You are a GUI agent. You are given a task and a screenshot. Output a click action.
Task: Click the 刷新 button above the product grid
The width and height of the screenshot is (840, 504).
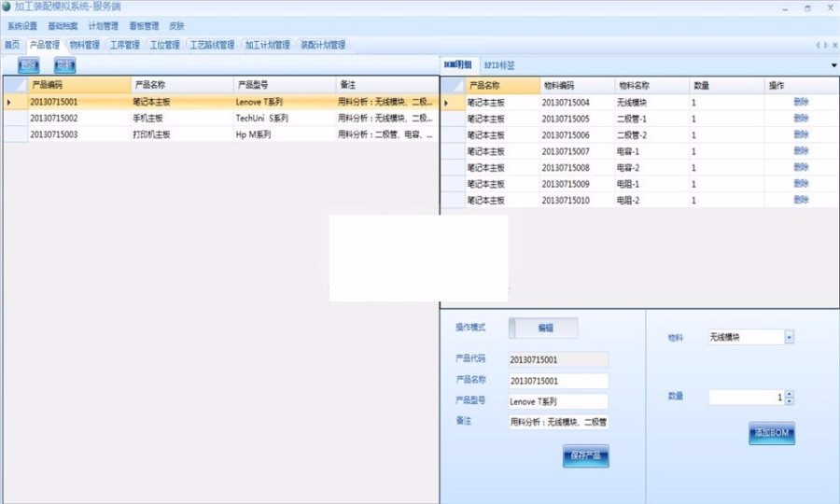63,65
